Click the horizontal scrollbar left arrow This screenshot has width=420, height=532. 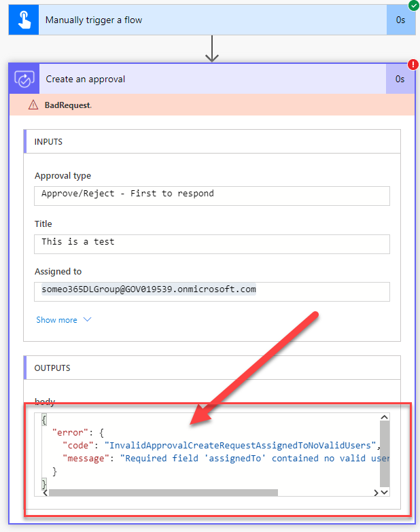coord(45,493)
